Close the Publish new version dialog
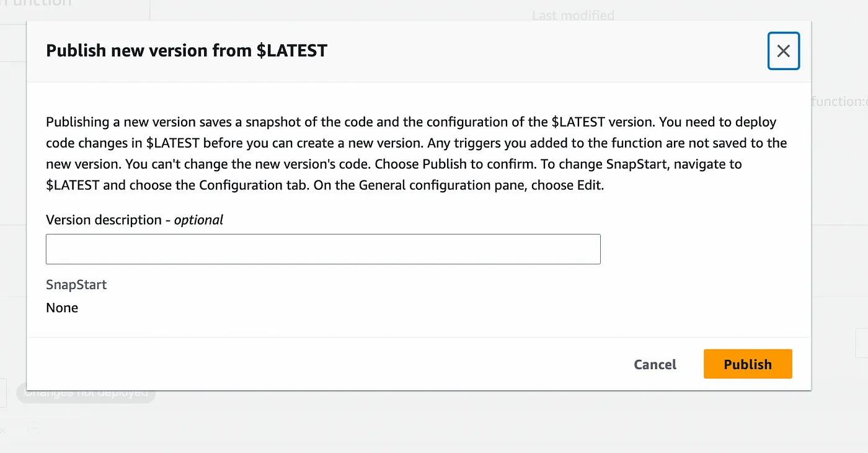This screenshot has width=868, height=453. point(783,51)
